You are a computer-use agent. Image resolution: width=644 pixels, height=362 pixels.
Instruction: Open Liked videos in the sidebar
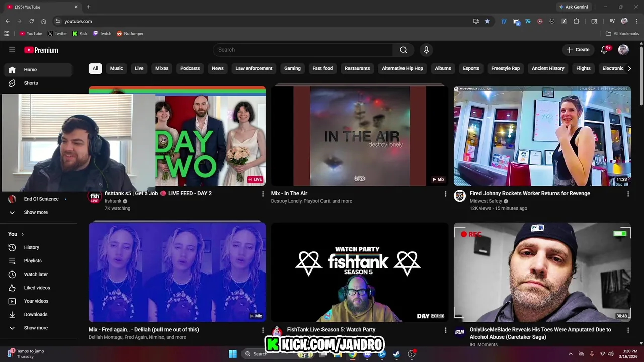coord(38,288)
